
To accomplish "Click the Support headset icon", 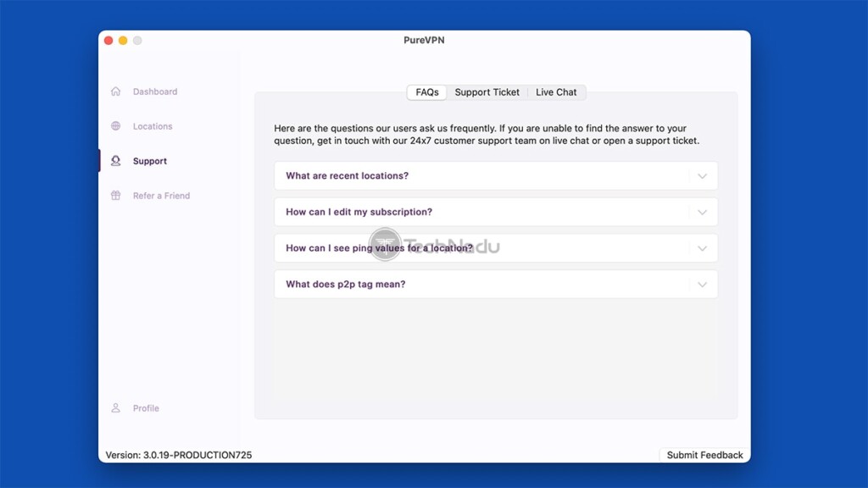I will pos(115,161).
